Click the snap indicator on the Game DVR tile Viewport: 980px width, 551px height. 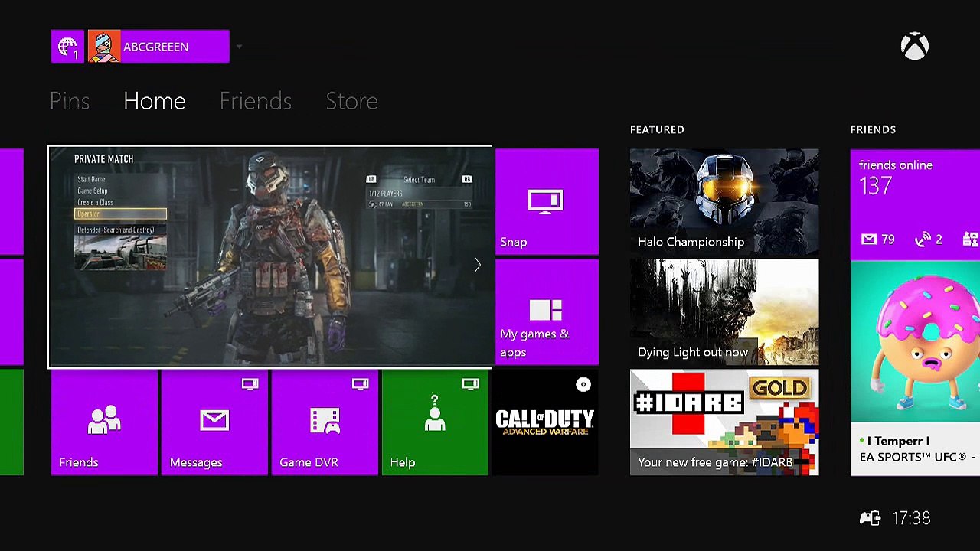coord(361,384)
